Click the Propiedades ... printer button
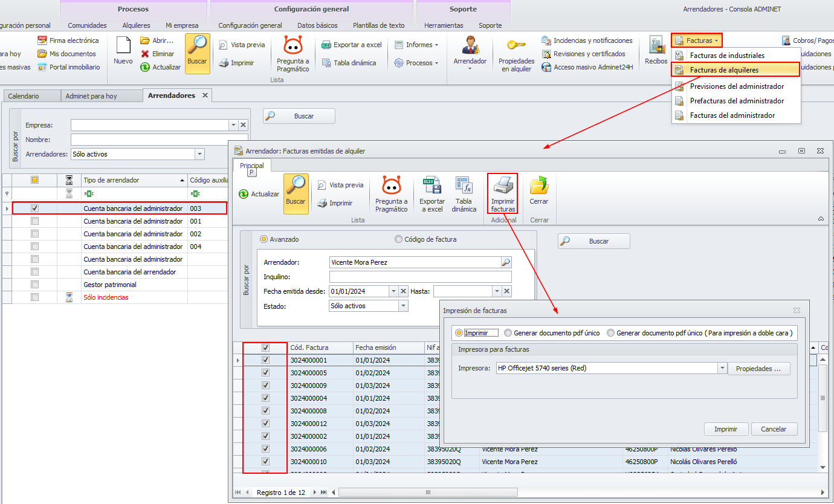 [x=758, y=369]
